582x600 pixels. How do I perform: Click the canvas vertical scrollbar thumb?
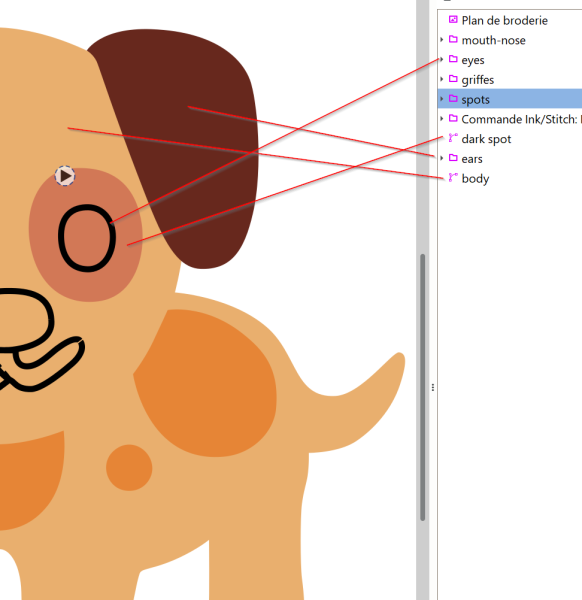coord(422,387)
